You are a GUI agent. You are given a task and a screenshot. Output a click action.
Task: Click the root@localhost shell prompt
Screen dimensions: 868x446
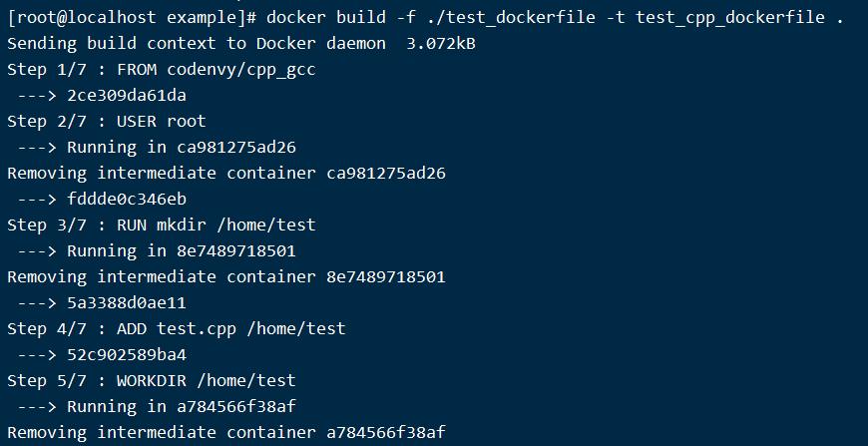tap(132, 18)
